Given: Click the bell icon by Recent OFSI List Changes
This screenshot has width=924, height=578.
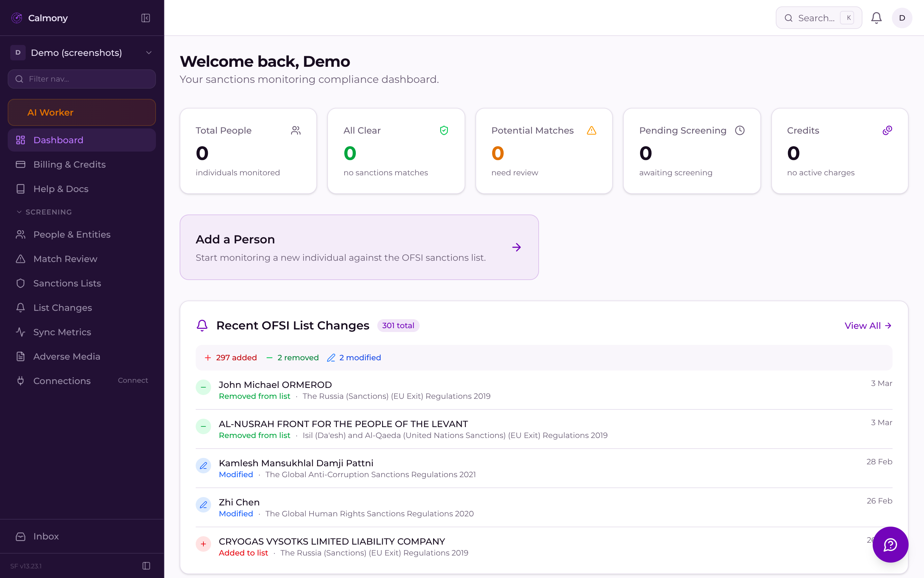Looking at the screenshot, I should click(x=202, y=325).
